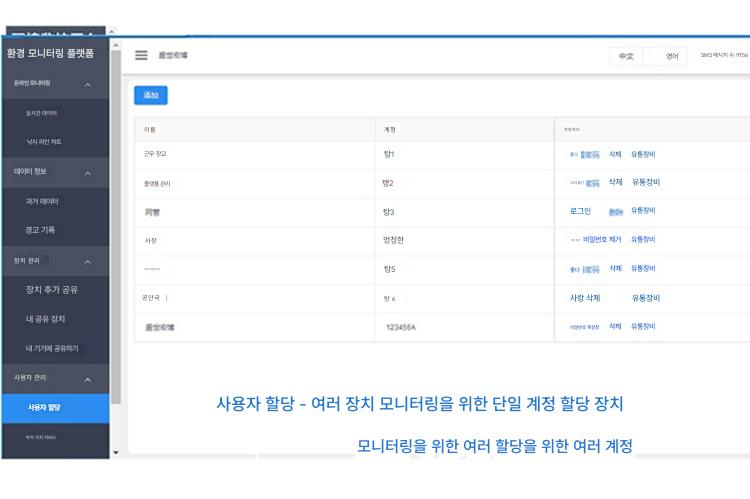Screen dimensions: 750x499
Task: Click sidebar scrollbar down arrow
Action: (116, 453)
